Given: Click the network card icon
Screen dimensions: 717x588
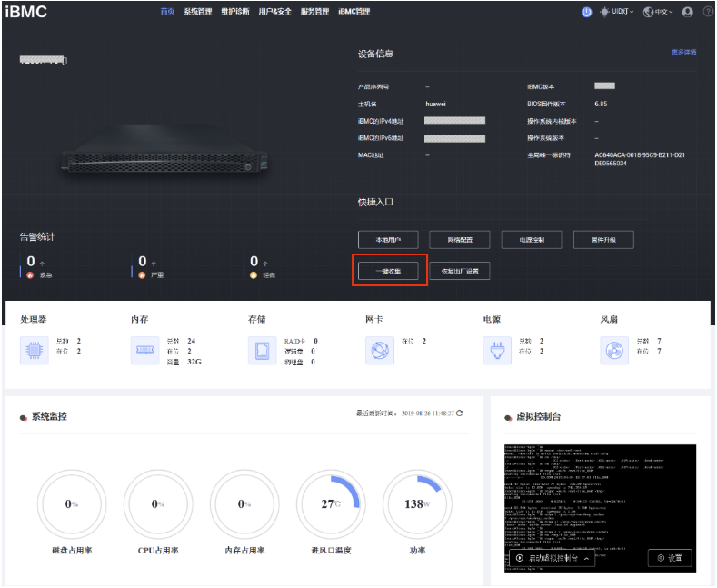Looking at the screenshot, I should [x=379, y=350].
